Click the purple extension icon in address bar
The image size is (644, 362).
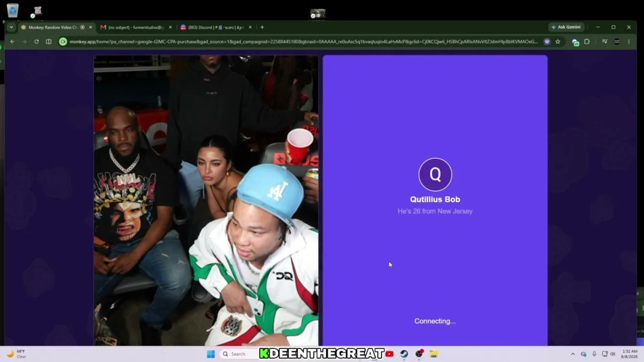(547, 42)
